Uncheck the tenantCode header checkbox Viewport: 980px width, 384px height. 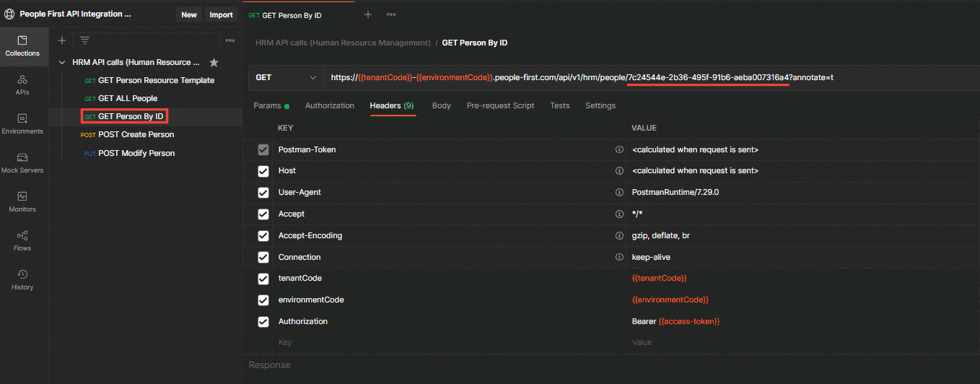[x=263, y=279]
